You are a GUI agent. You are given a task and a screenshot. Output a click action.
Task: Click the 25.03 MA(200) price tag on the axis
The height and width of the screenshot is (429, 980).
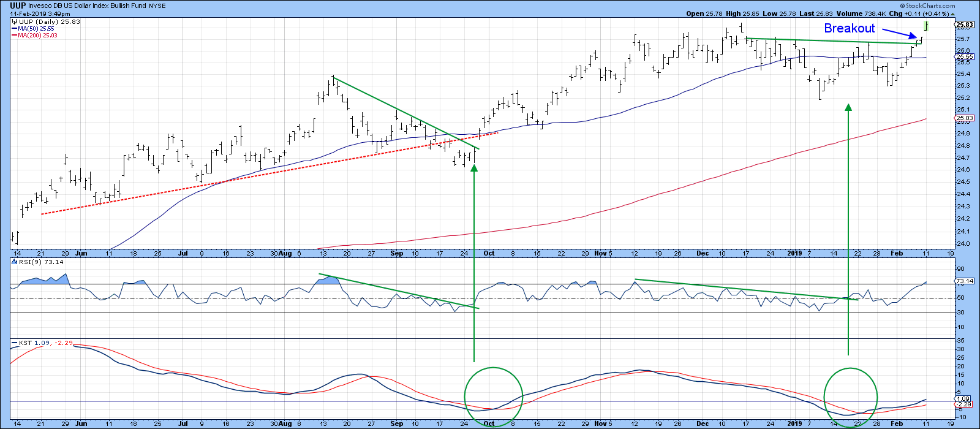pyautogui.click(x=964, y=118)
